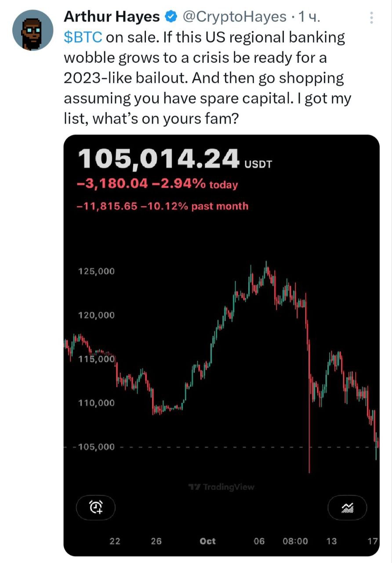This screenshot has width=392, height=563.
Task: Open the $BTC cashtag link
Action: (83, 37)
